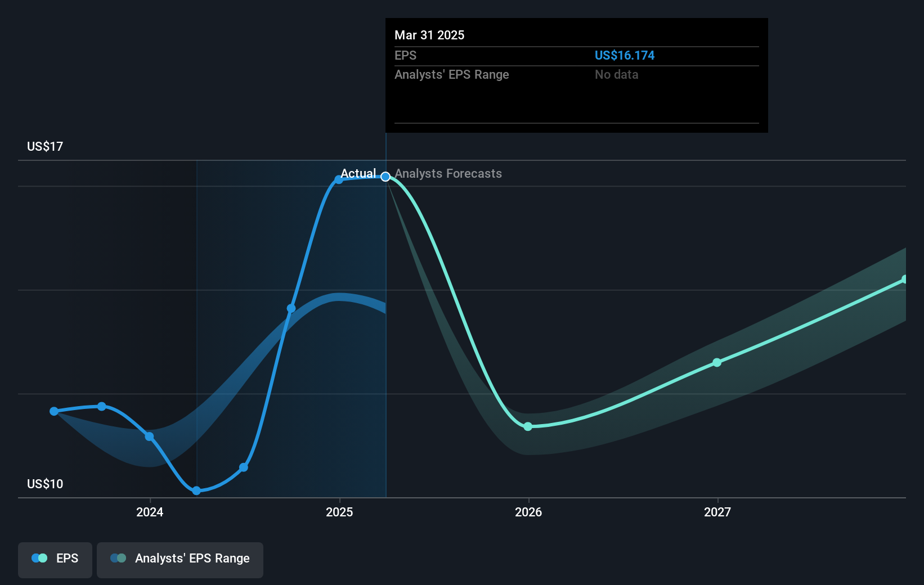Click the Actual label on the chart
Image resolution: width=924 pixels, height=585 pixels.
pyautogui.click(x=358, y=174)
